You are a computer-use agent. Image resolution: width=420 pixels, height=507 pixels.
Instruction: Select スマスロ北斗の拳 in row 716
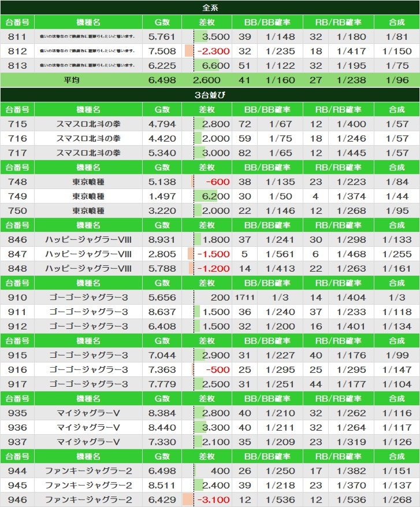88,138
